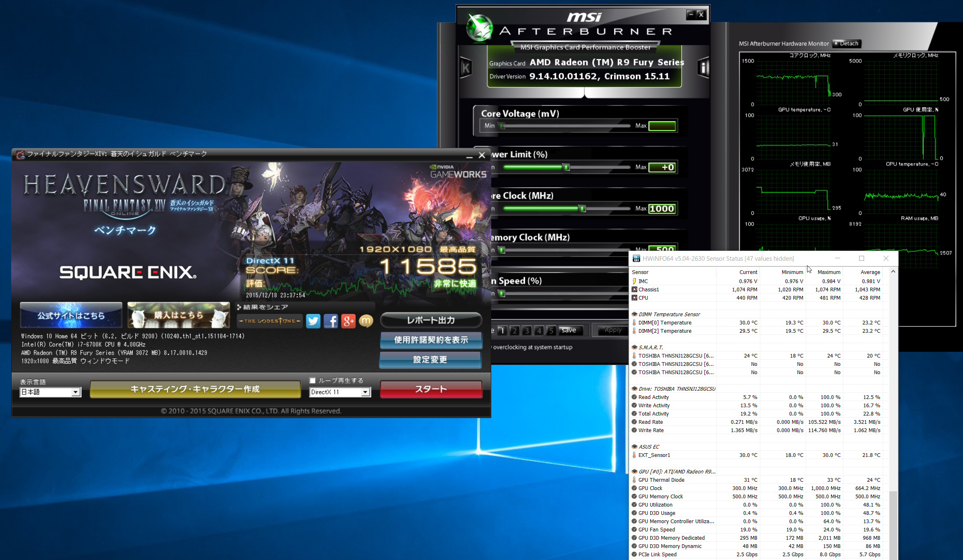
Task: Open Afterburner info 'i' button
Action: tap(703, 67)
